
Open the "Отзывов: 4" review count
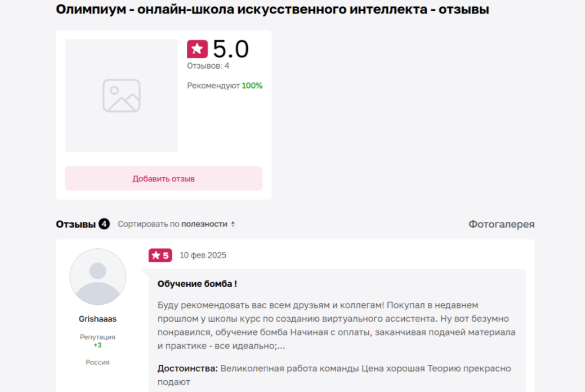pos(208,66)
